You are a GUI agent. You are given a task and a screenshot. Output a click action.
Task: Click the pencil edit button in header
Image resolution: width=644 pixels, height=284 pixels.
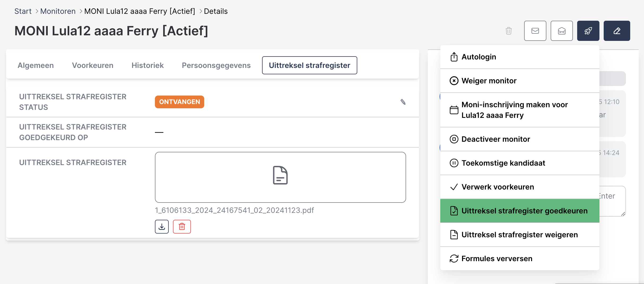pyautogui.click(x=617, y=31)
